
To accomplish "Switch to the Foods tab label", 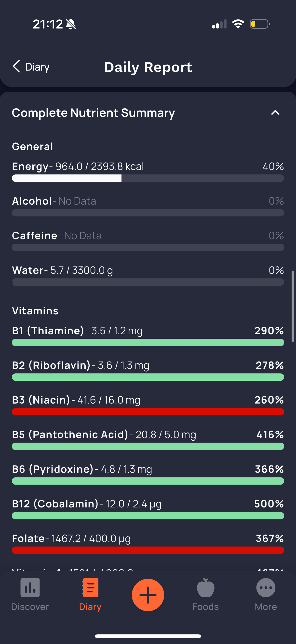I will (x=206, y=607).
